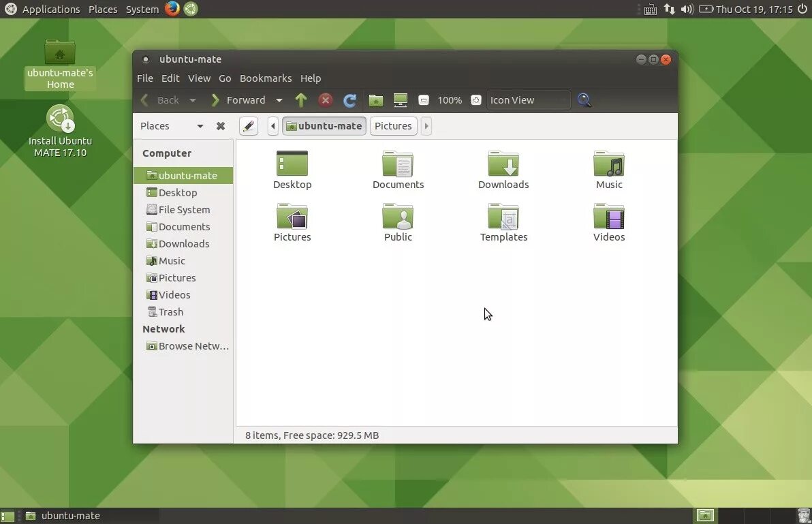Open the View menu

tap(200, 78)
